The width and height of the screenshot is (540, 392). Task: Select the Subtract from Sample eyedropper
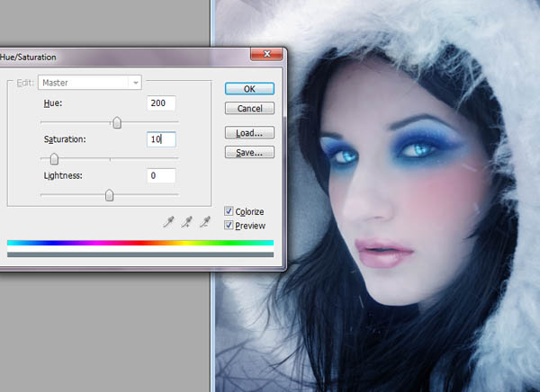click(x=204, y=221)
